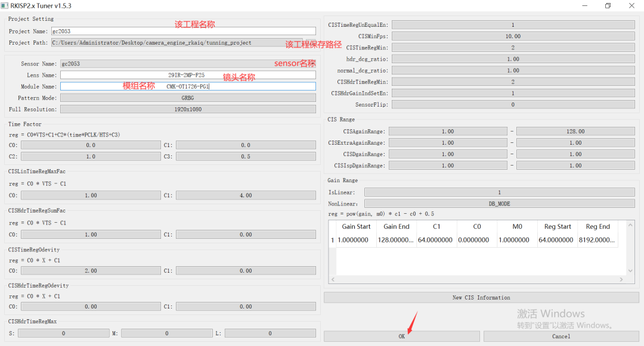Screen dimensions: 644x346
Task: Select the Lens Name field showing 29IR-2MP-F25
Action: 188,74
